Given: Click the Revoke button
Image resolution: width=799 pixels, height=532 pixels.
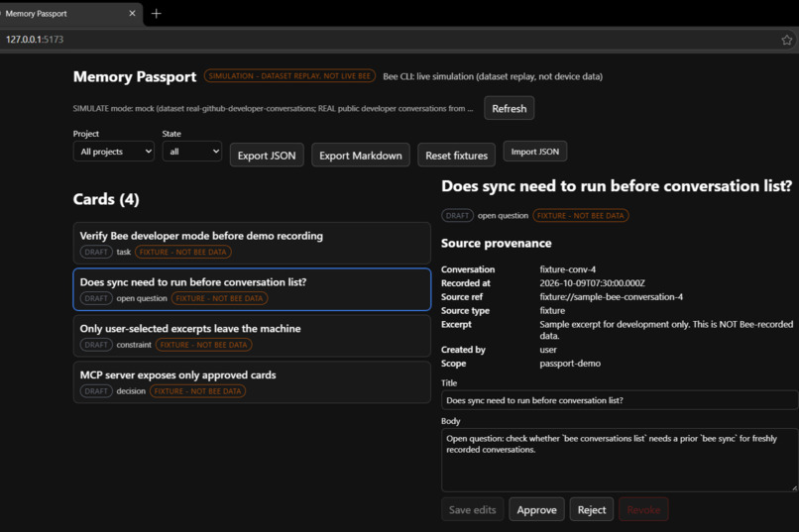Looking at the screenshot, I should click(x=643, y=509).
